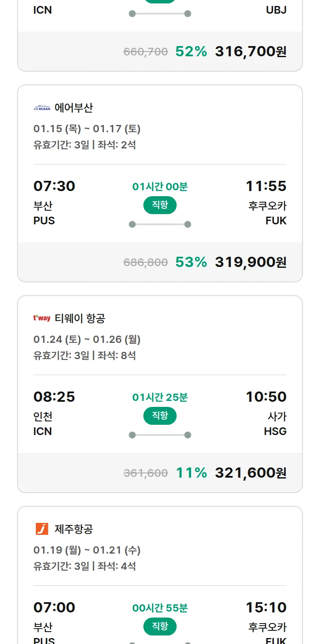
Task: Click the 01.15 (목) ~ 01.17 (토) date range
Action: point(87,129)
